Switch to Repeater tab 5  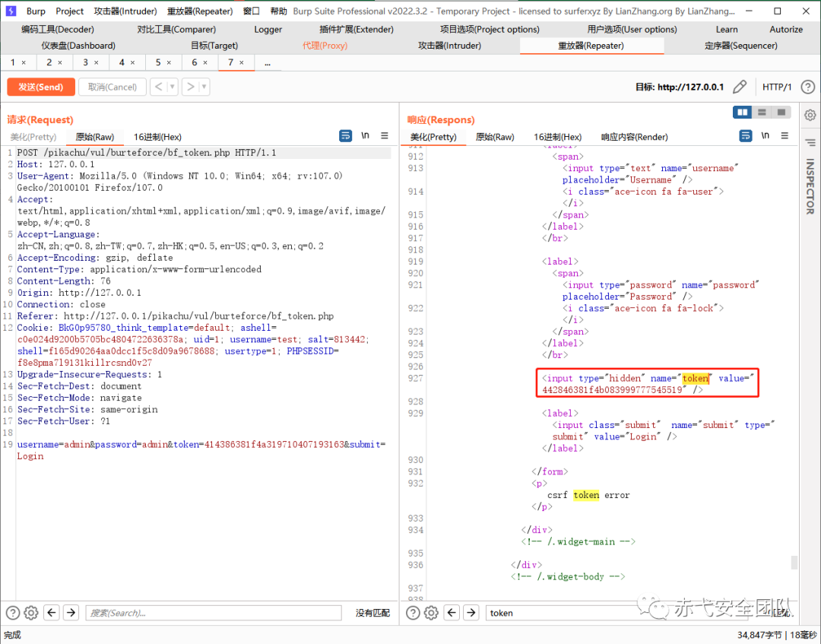pyautogui.click(x=158, y=62)
